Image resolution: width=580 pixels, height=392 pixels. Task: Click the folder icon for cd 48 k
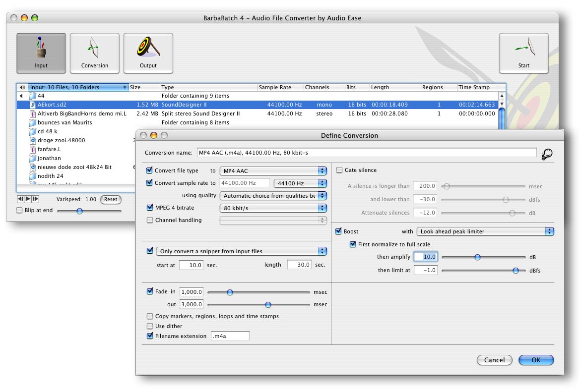(x=33, y=131)
